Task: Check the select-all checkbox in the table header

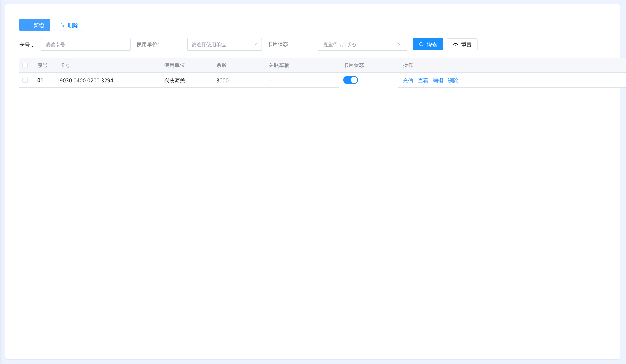Action: (x=25, y=65)
